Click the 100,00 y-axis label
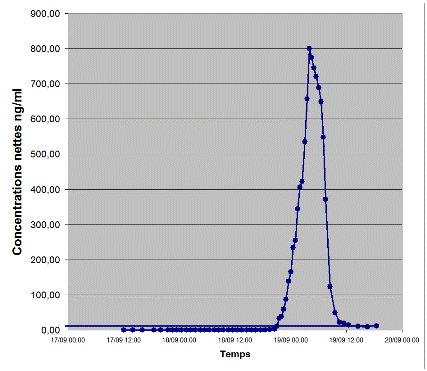The height and width of the screenshot is (371, 427). click(45, 295)
